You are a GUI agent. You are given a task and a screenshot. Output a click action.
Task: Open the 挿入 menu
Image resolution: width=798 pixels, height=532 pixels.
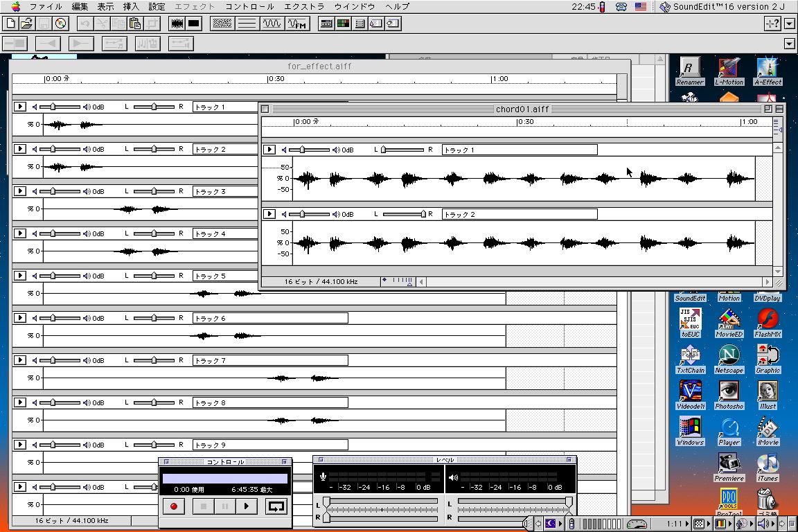click(131, 7)
